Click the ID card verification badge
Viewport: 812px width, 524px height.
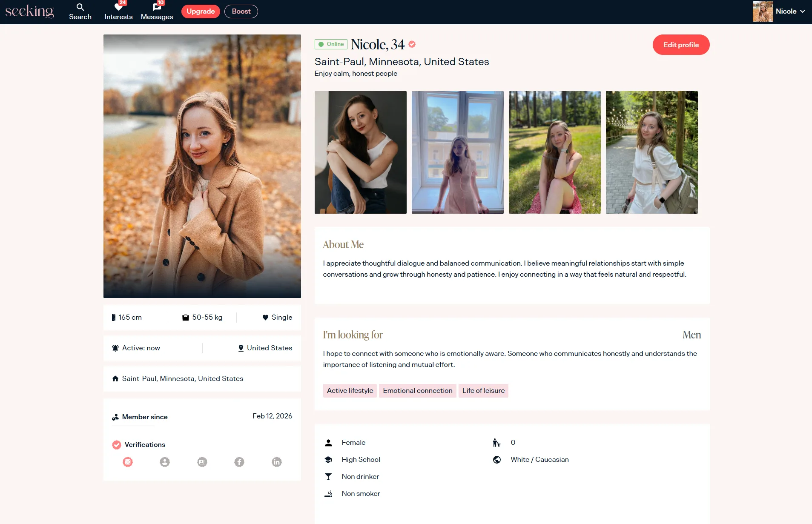coord(202,462)
